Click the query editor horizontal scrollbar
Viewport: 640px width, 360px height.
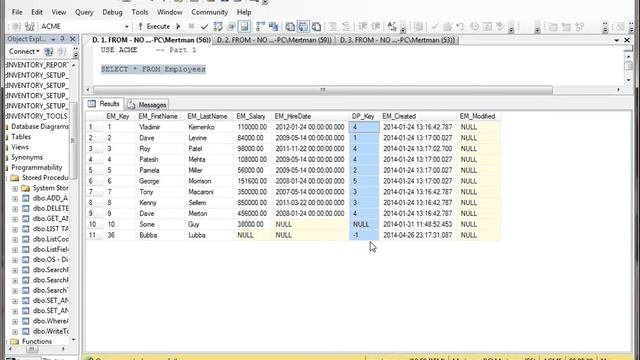coord(322,90)
